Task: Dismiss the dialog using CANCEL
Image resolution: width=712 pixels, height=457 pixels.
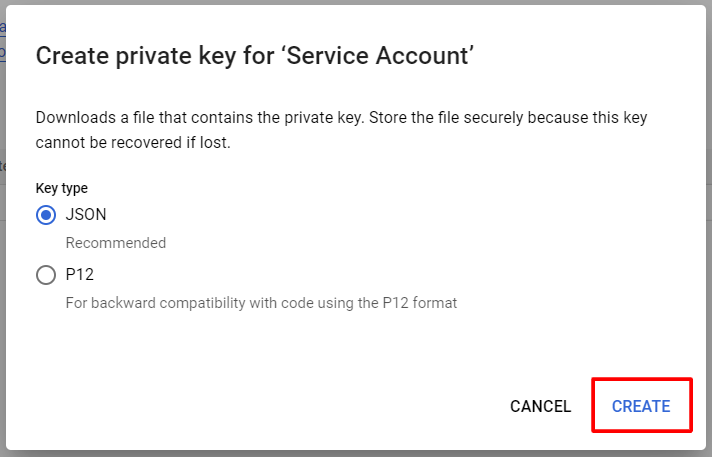Action: pos(540,406)
